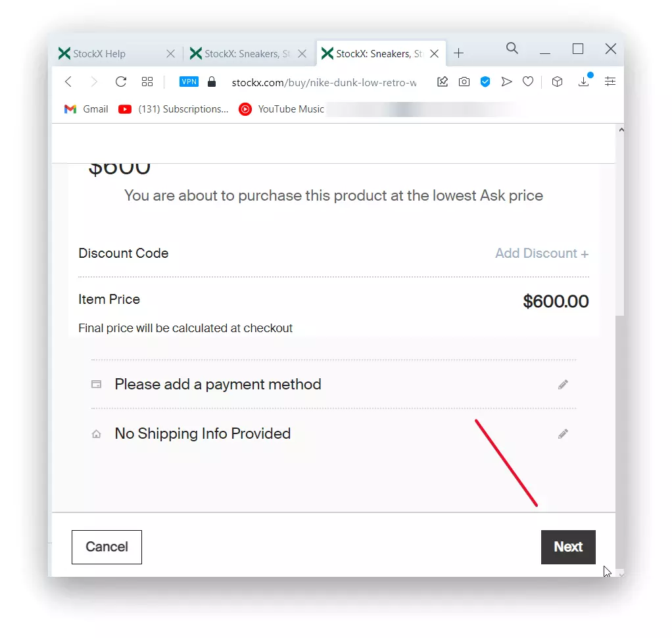Image resolution: width=672 pixels, height=638 pixels.
Task: Edit shipping info pencil icon
Action: [563, 434]
